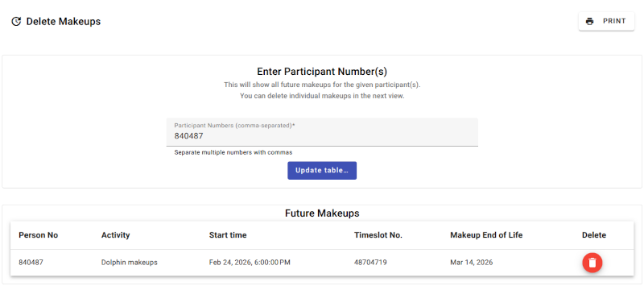
Task: Click the Activity column header
Action: click(115, 235)
